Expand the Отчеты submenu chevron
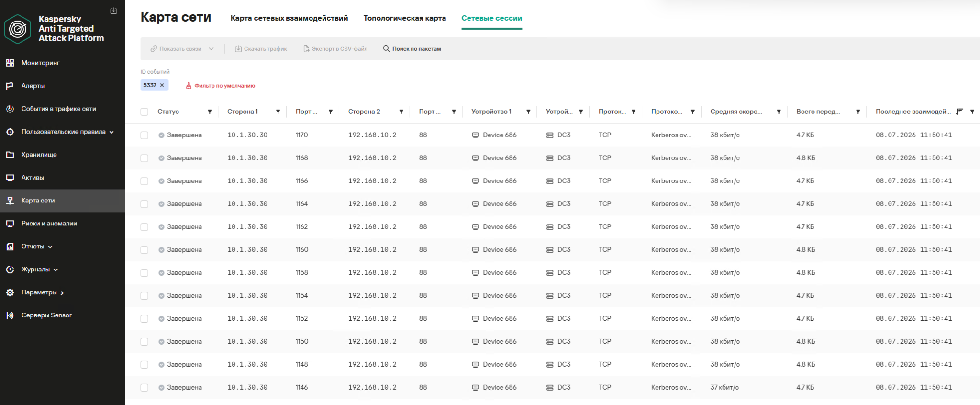This screenshot has width=980, height=405. click(x=50, y=247)
